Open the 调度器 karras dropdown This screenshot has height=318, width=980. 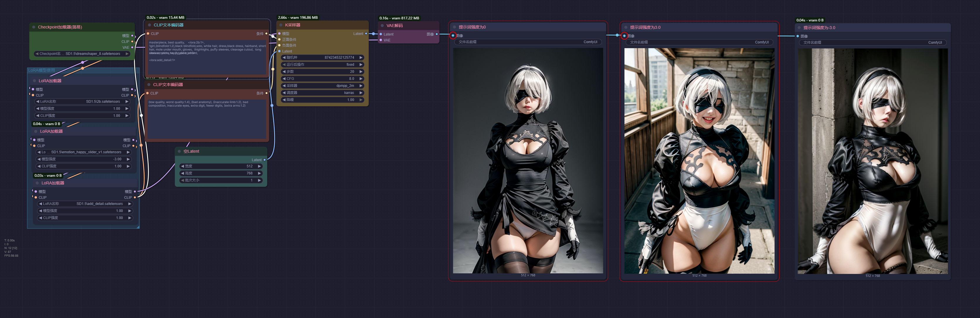tap(322, 93)
